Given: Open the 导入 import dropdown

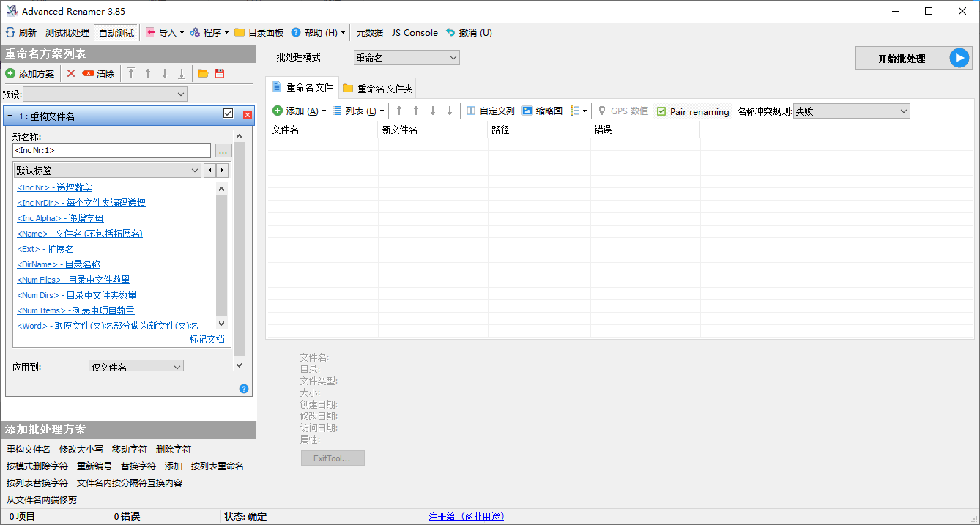Looking at the screenshot, I should (165, 33).
